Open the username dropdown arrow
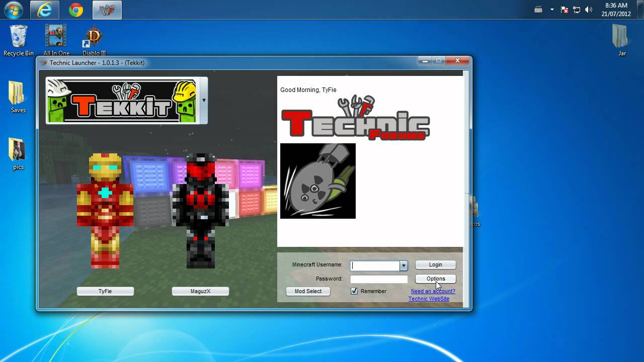Screen dimensions: 644x362 click(x=404, y=265)
